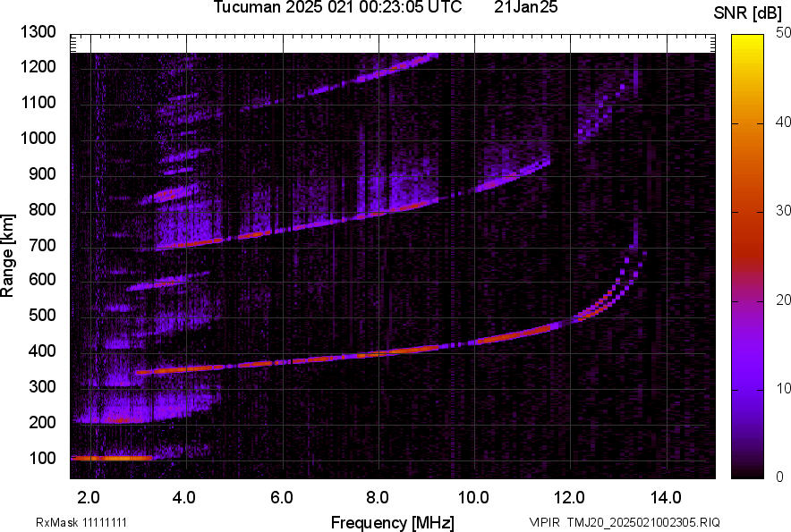Click the colorbar tick label '40'

pos(784,122)
